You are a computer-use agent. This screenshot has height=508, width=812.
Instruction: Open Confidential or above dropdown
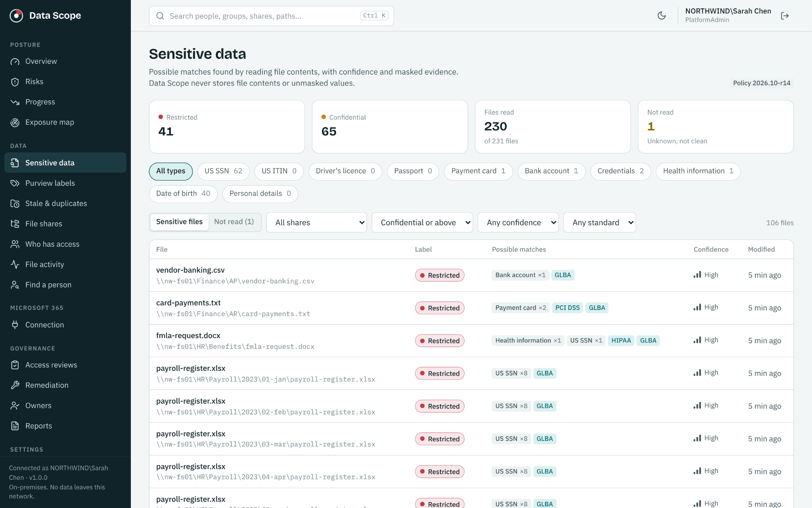(x=422, y=223)
